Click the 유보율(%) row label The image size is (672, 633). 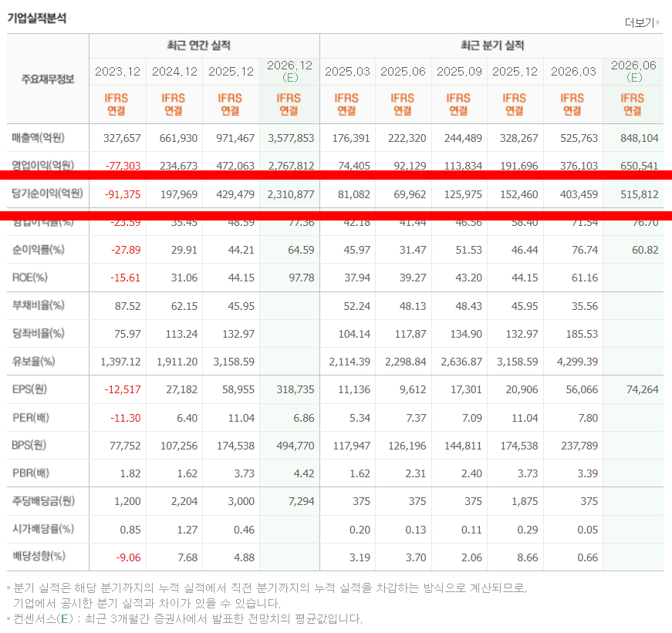33,361
